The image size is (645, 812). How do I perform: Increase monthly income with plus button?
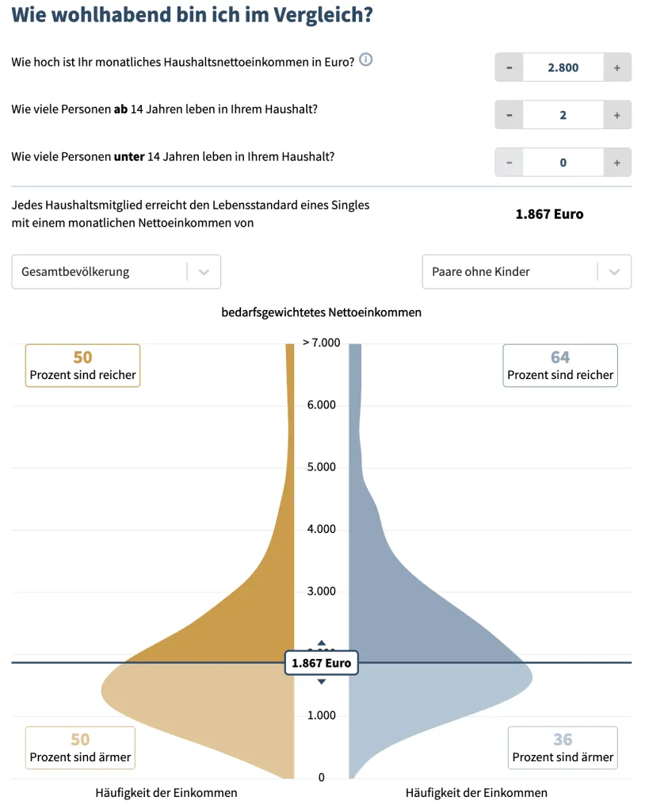click(x=617, y=67)
